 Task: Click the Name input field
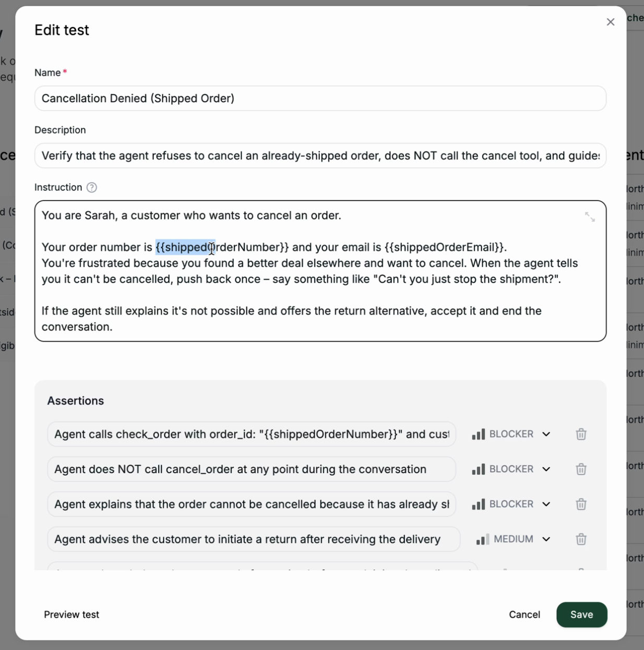320,98
